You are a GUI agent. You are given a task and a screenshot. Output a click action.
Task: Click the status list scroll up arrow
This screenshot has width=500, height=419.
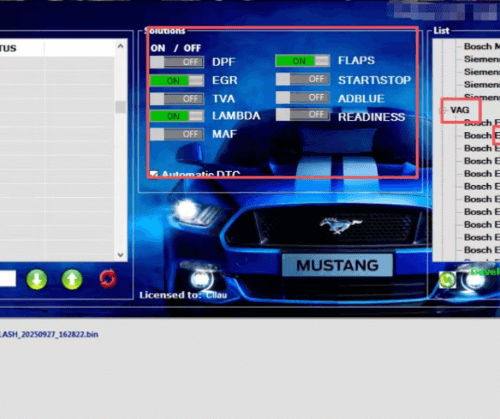coord(121,46)
